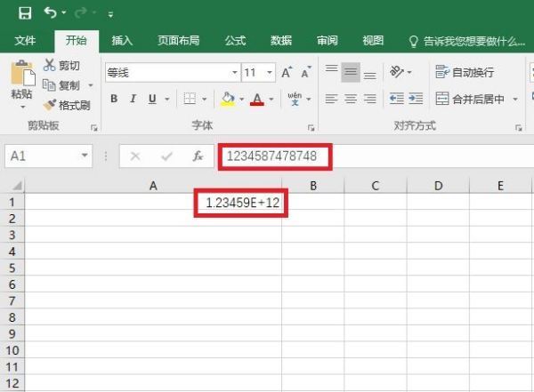Toggle Italic formatting
The width and height of the screenshot is (534, 392).
(133, 99)
